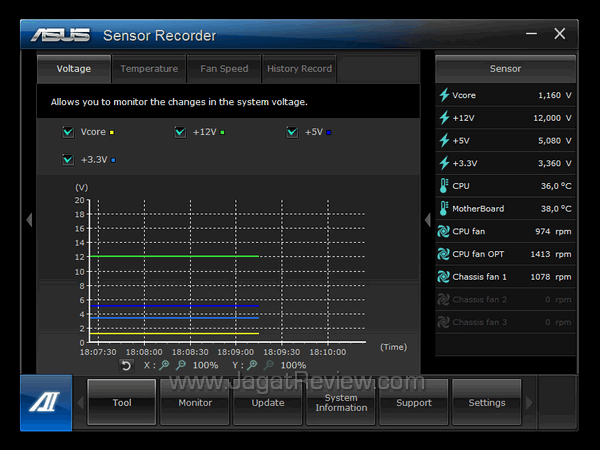The height and width of the screenshot is (450, 600).
Task: Click the CPU temperature 36,0 °C
Action: click(556, 186)
